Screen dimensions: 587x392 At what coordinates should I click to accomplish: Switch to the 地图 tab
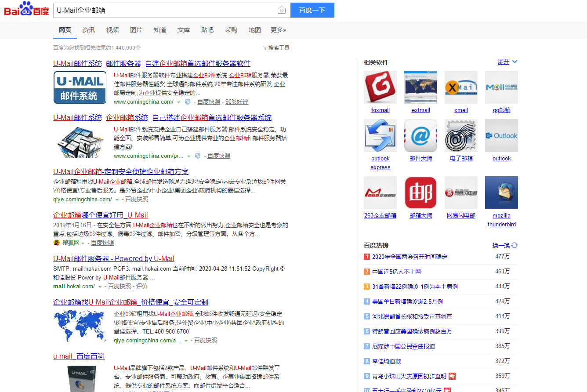pyautogui.click(x=255, y=30)
